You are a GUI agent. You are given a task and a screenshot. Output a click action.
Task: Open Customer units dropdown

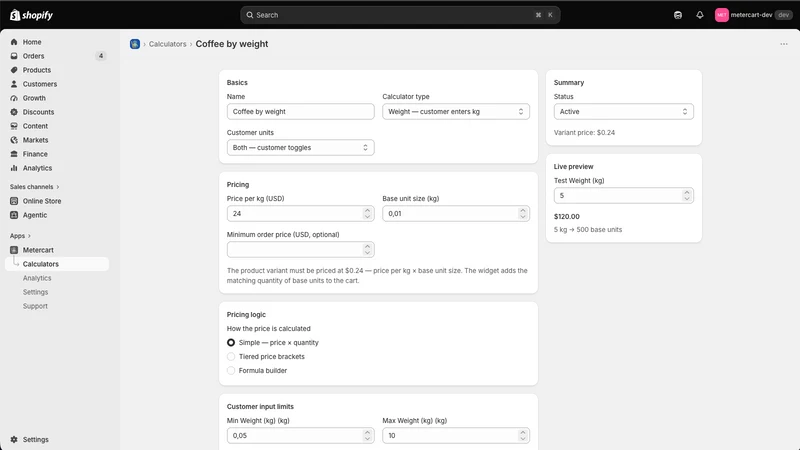[x=301, y=147]
